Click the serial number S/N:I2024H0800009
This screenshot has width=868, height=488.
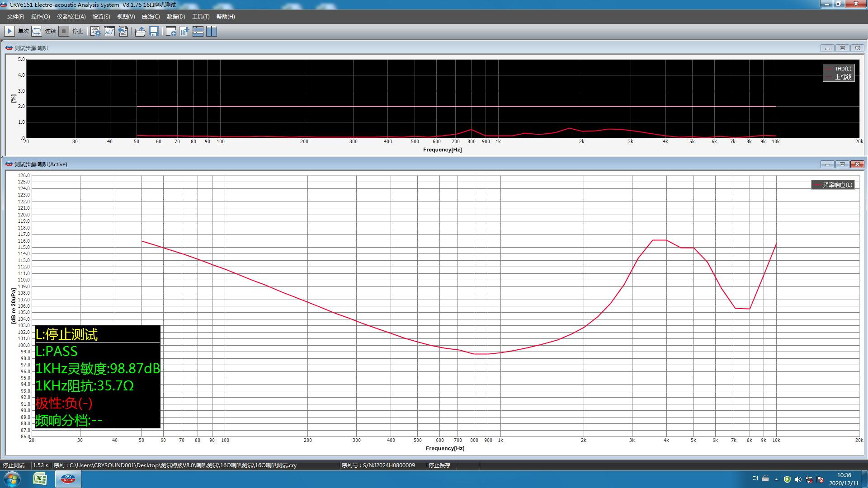point(378,465)
